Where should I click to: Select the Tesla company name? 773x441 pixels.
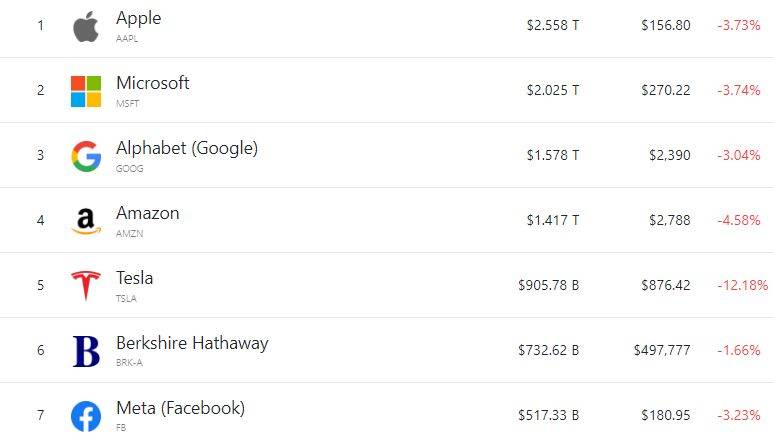pos(134,278)
